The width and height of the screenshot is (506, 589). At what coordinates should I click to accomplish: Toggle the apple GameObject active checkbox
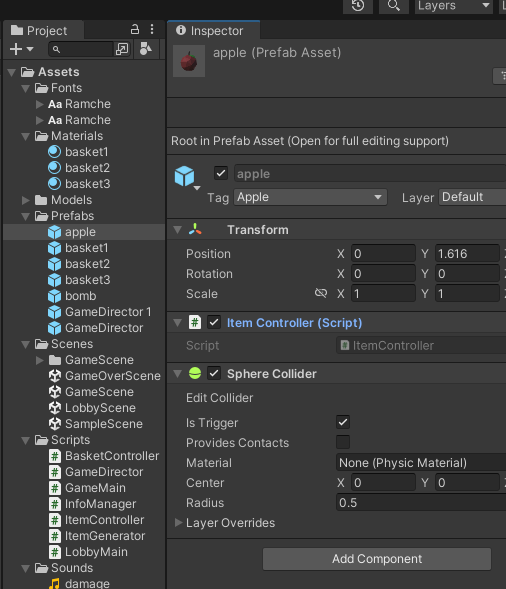point(221,174)
